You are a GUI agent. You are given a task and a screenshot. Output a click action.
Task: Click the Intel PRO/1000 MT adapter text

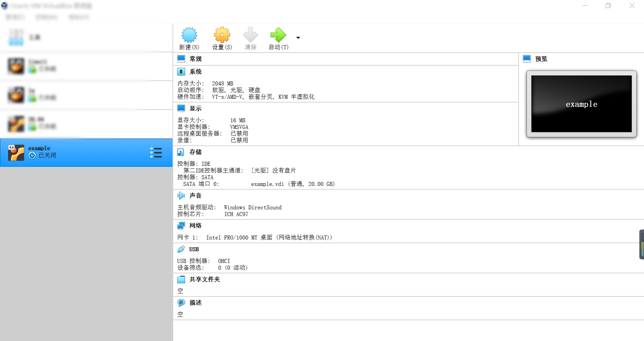pos(269,237)
